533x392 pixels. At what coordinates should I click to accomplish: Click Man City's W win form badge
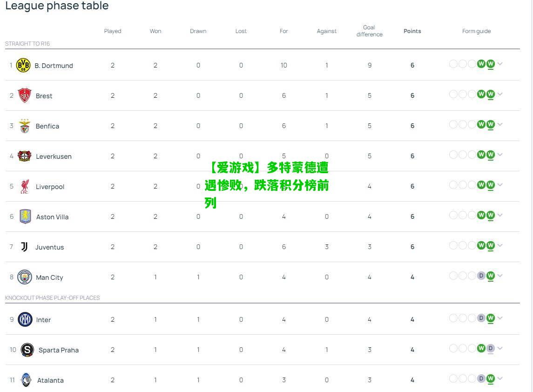[491, 276]
